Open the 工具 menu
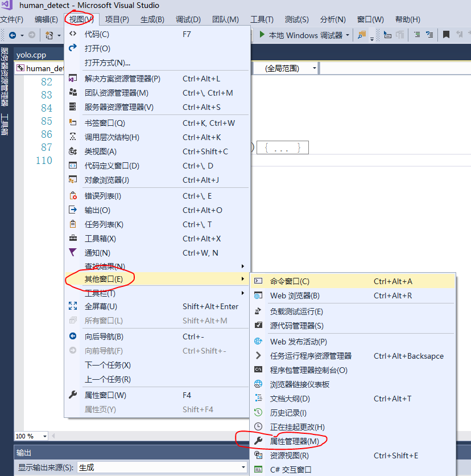Viewport: 471px width, 476px height. pyautogui.click(x=262, y=20)
